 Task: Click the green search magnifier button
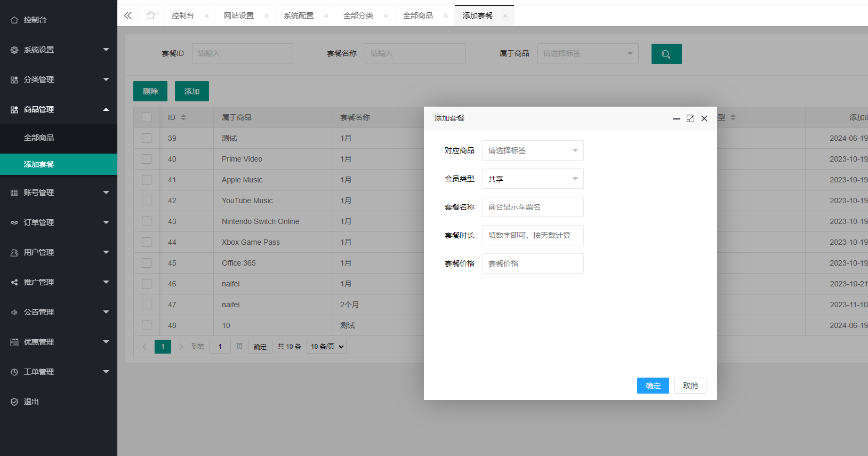pos(666,54)
